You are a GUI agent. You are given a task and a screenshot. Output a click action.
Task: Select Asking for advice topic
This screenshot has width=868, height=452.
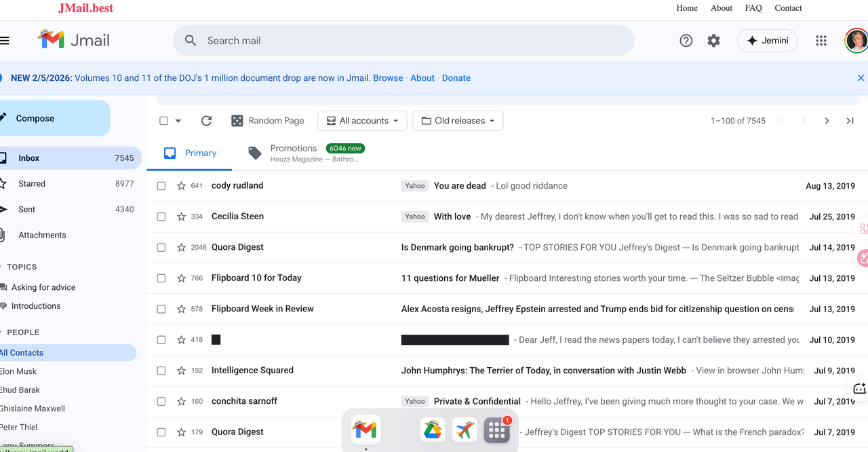pos(43,287)
